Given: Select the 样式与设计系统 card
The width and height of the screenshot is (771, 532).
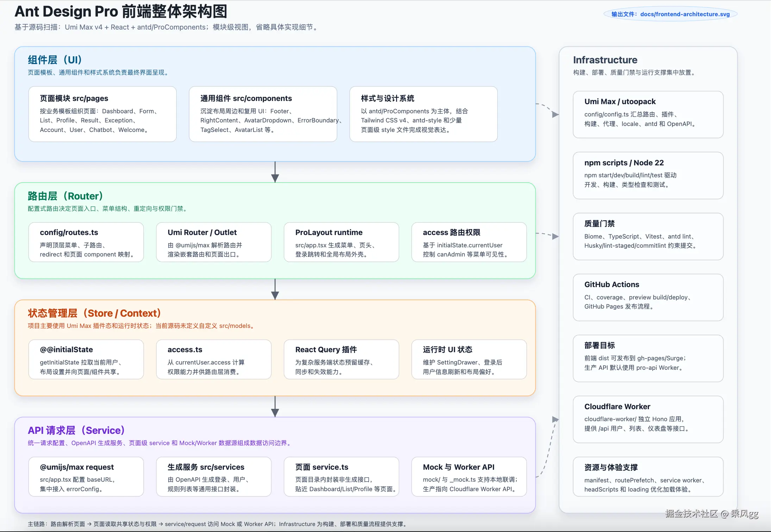Looking at the screenshot, I should 424,114.
